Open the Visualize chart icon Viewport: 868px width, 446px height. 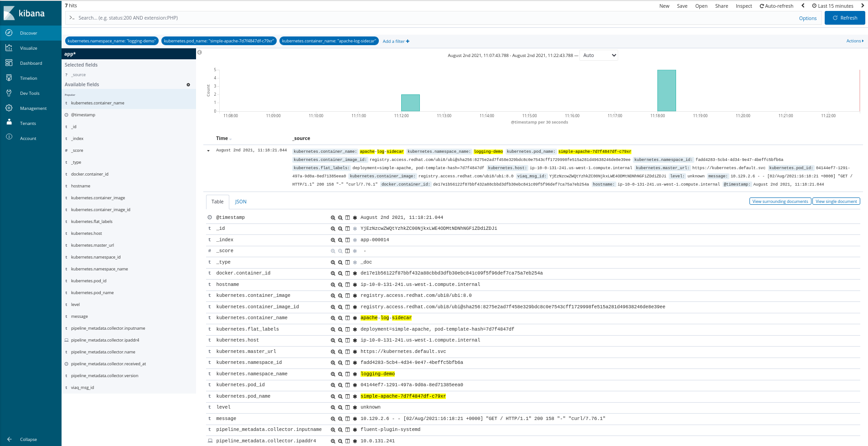click(x=9, y=48)
